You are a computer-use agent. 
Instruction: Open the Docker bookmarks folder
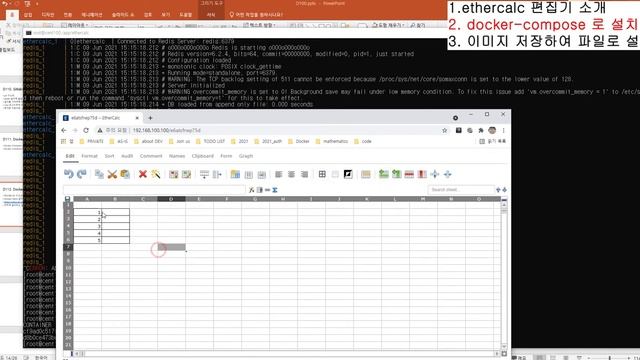(x=299, y=141)
